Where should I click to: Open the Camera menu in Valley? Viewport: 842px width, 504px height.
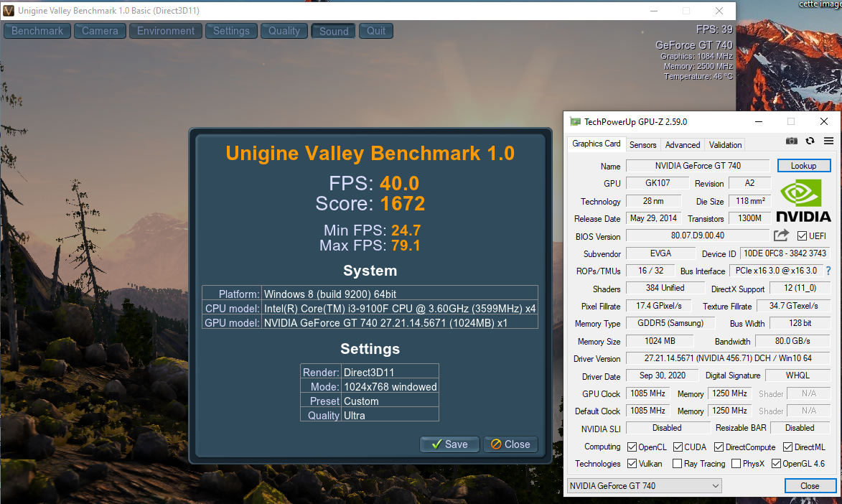click(100, 31)
